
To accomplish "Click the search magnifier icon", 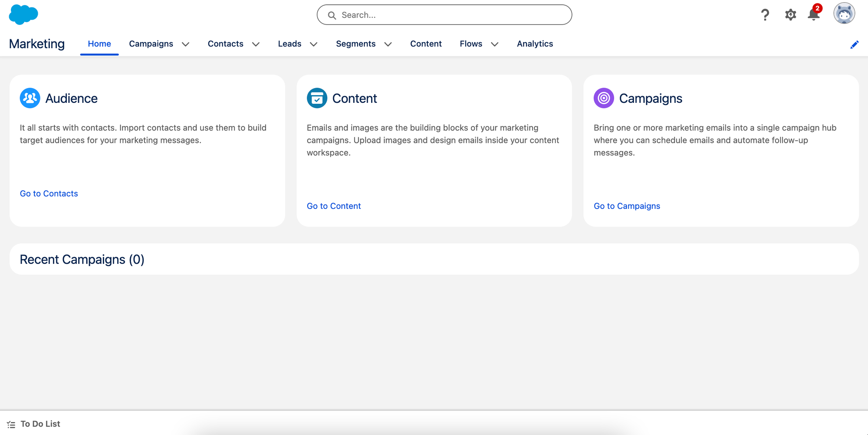I will coord(332,15).
